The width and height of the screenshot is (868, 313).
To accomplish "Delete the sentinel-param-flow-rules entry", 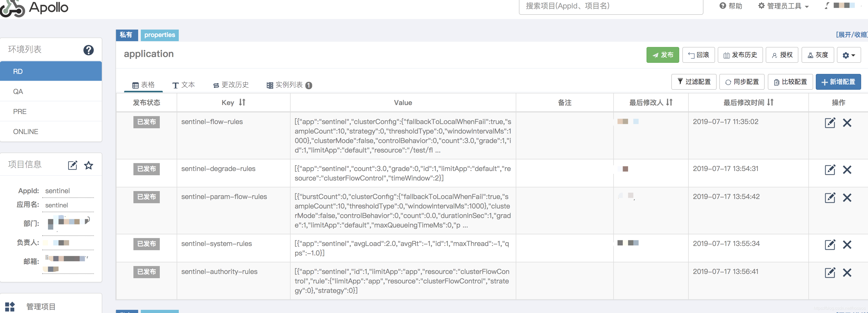I will pos(847,198).
